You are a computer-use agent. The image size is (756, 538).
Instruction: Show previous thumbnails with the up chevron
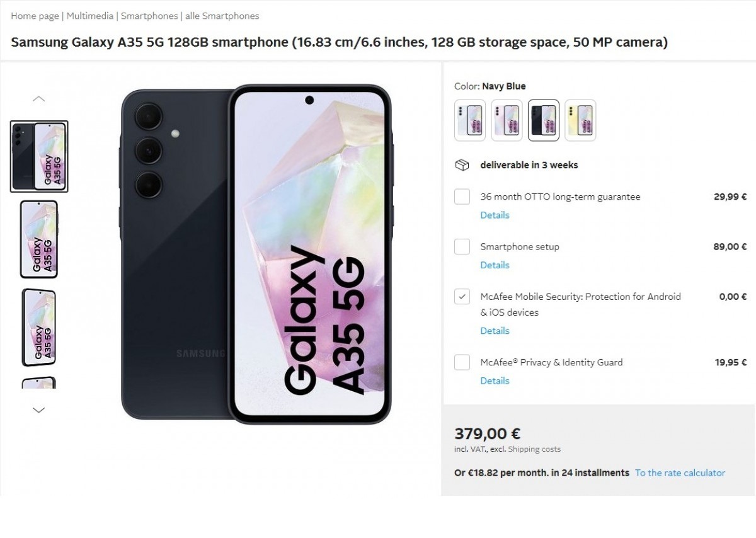(x=38, y=99)
